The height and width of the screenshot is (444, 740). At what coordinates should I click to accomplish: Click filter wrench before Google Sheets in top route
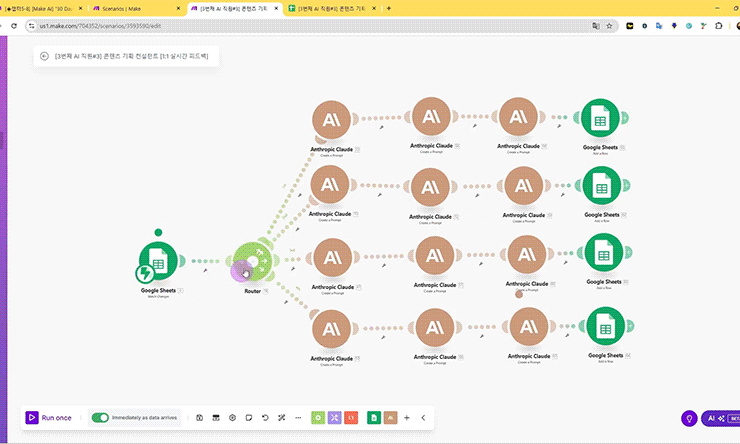pyautogui.click(x=559, y=126)
